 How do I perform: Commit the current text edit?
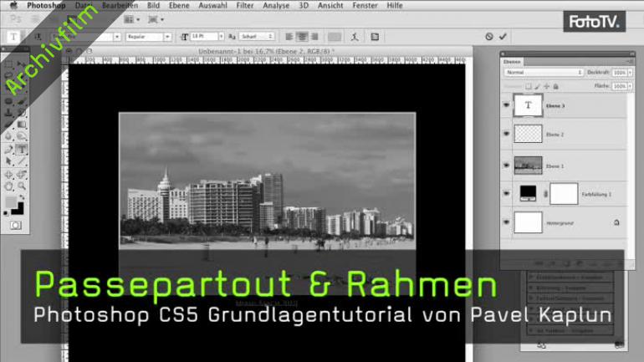click(503, 37)
